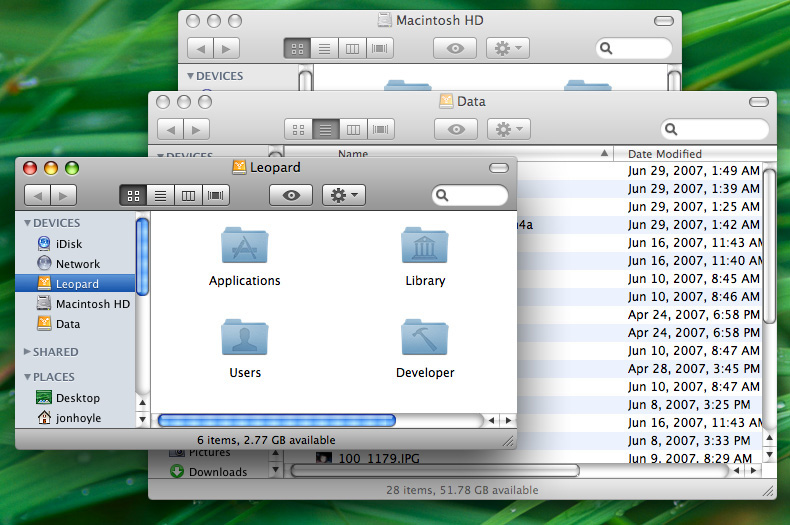Toggle the toolbar pill button in Macintosh HD window
790x525 pixels.
click(664, 21)
